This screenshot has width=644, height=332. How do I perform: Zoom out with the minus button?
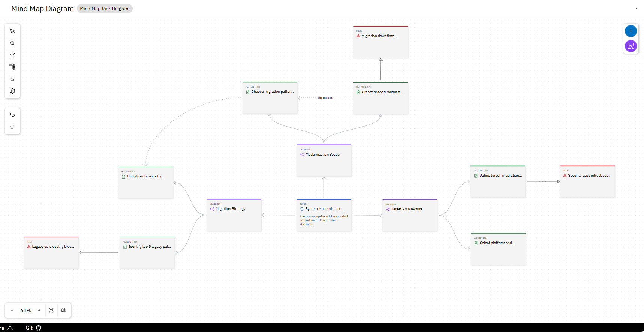coord(12,310)
